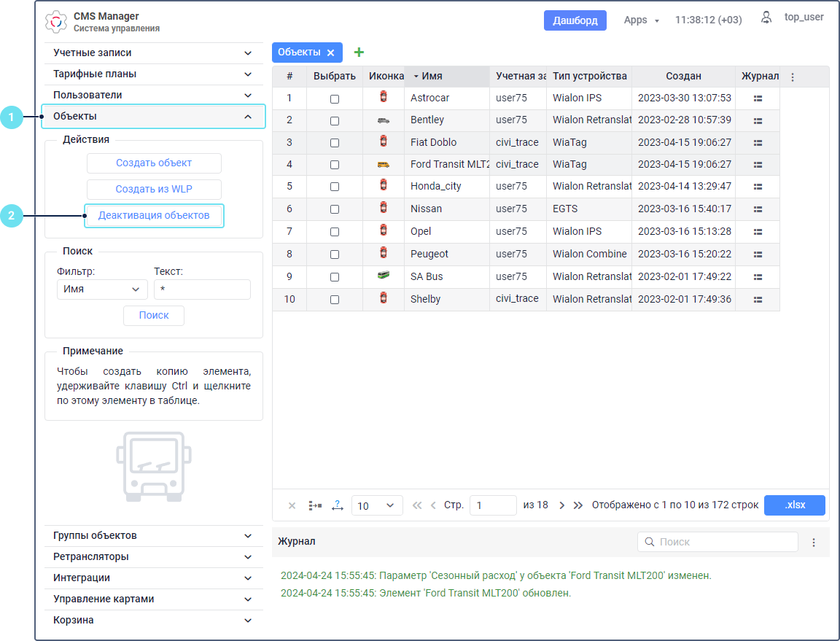
Task: Open the search filter dropdown showing Имя
Action: coord(101,290)
